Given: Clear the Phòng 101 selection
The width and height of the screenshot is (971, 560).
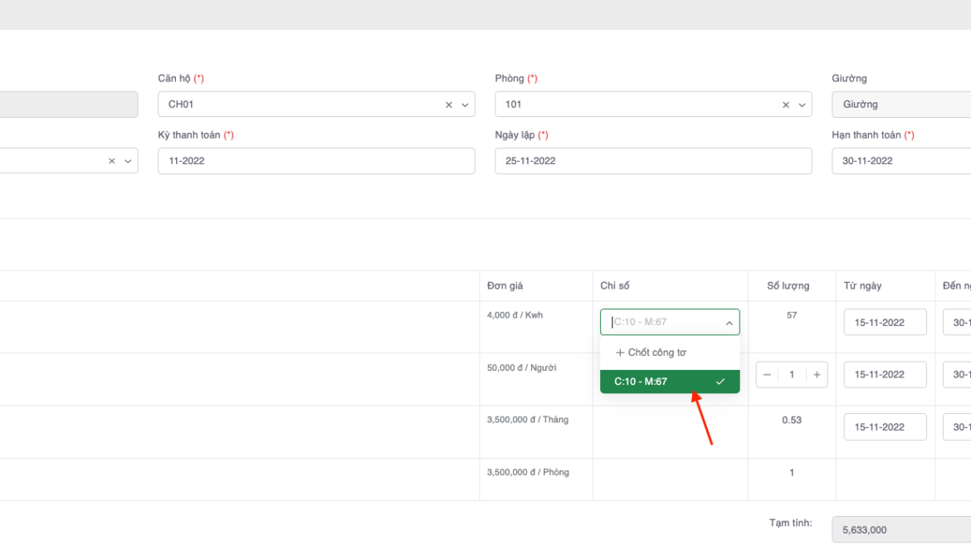Looking at the screenshot, I should click(786, 105).
